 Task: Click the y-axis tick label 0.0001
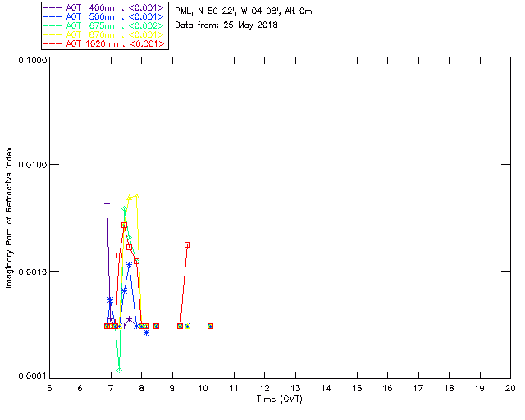[x=32, y=377]
